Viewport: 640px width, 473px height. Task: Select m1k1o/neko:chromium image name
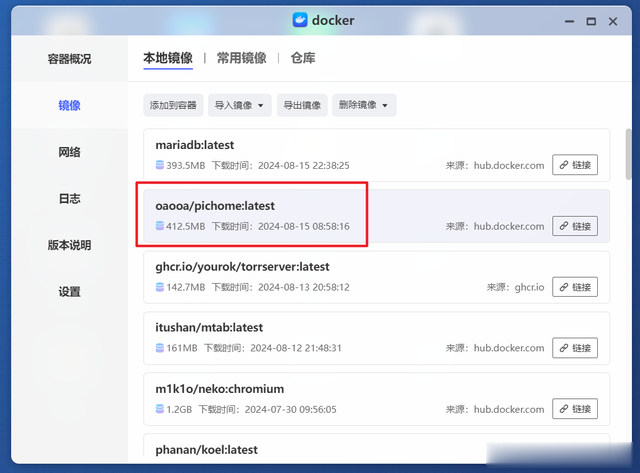(x=220, y=389)
